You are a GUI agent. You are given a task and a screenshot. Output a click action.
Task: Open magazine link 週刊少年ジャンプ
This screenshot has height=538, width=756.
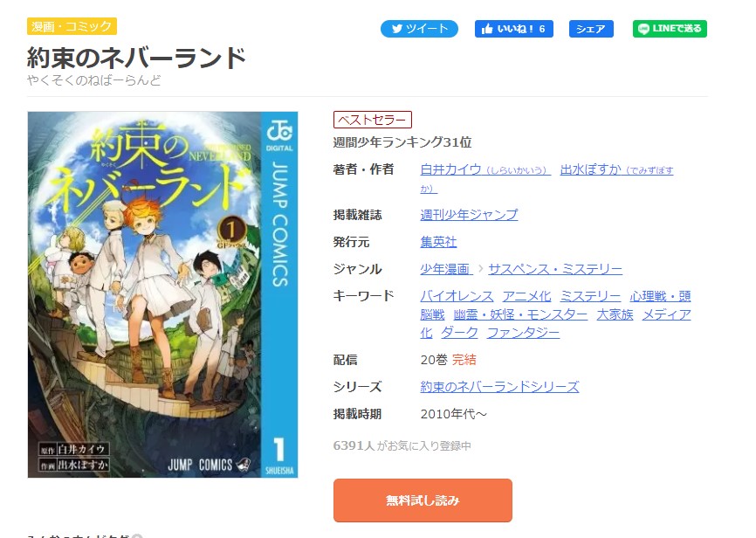(x=469, y=215)
